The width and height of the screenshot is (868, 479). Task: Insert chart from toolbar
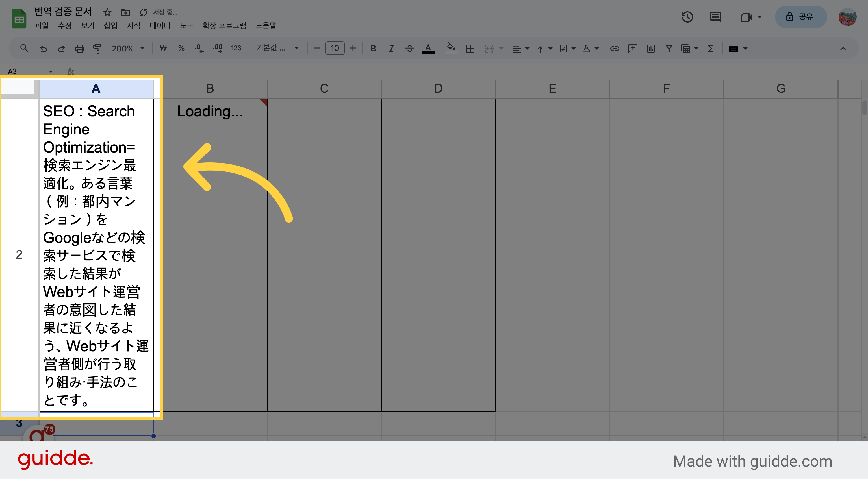coord(651,49)
